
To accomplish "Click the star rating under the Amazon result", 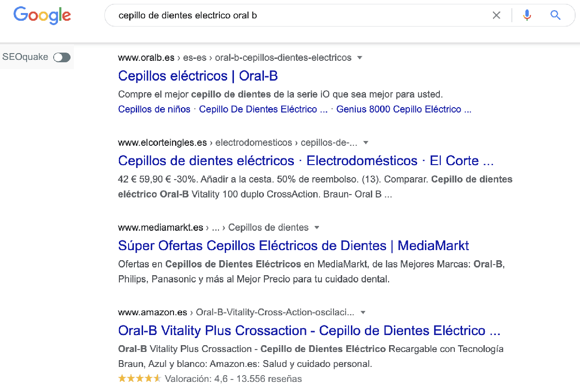I will tap(139, 378).
